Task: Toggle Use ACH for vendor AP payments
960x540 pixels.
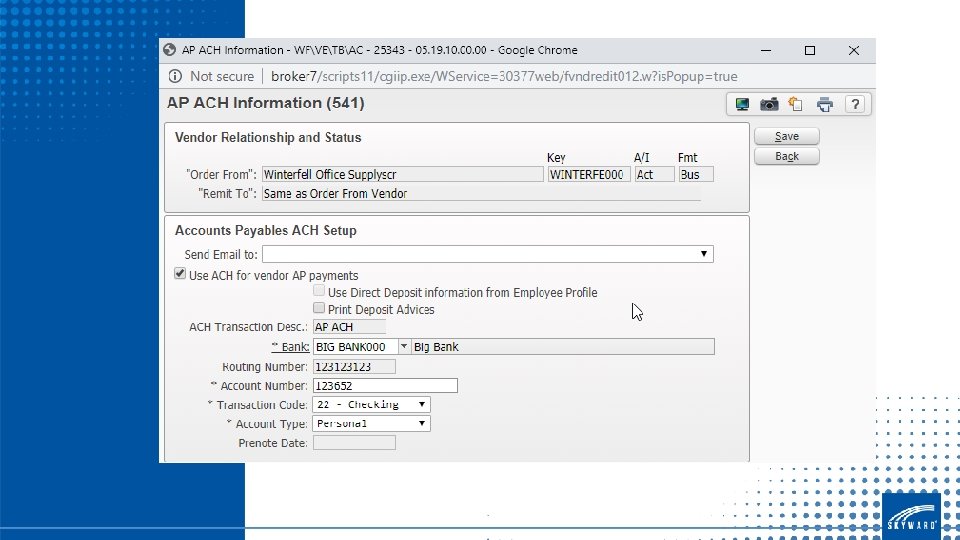Action: tap(180, 274)
